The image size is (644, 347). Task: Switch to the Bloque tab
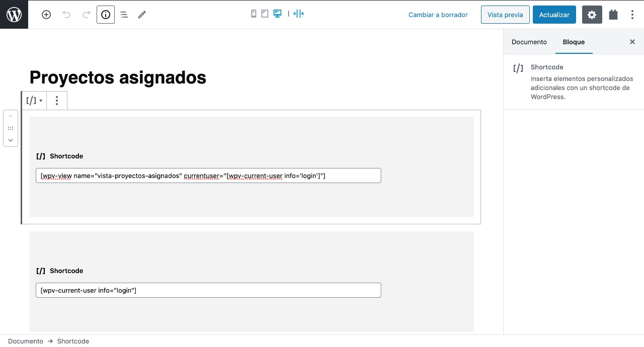[574, 42]
